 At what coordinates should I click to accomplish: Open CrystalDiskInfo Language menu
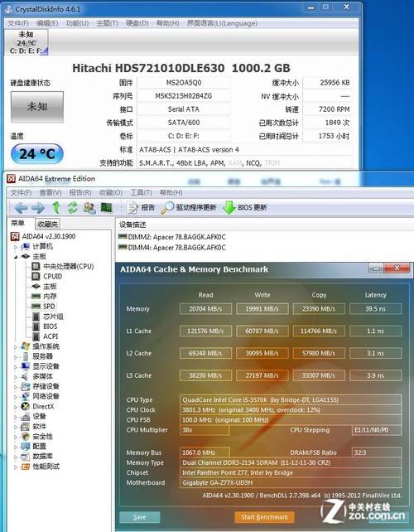click(223, 23)
